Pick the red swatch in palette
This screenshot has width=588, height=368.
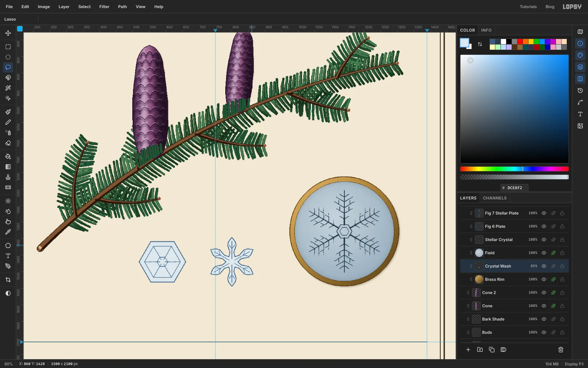click(520, 42)
